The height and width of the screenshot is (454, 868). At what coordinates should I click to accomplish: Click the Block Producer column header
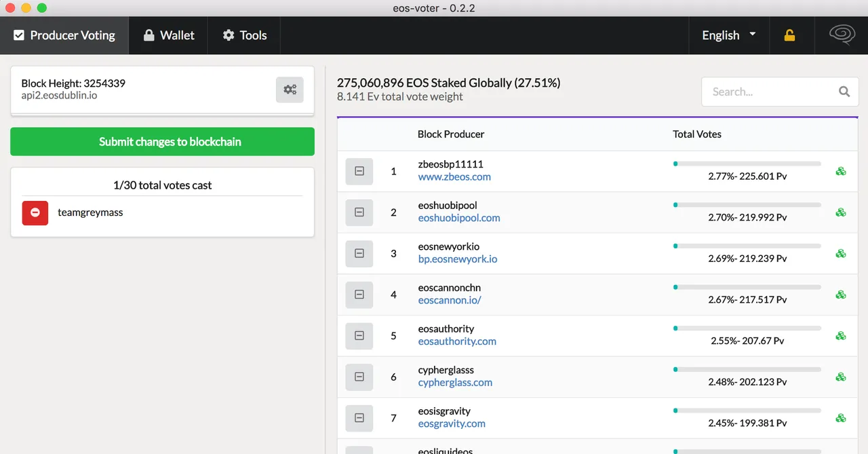[x=451, y=134]
